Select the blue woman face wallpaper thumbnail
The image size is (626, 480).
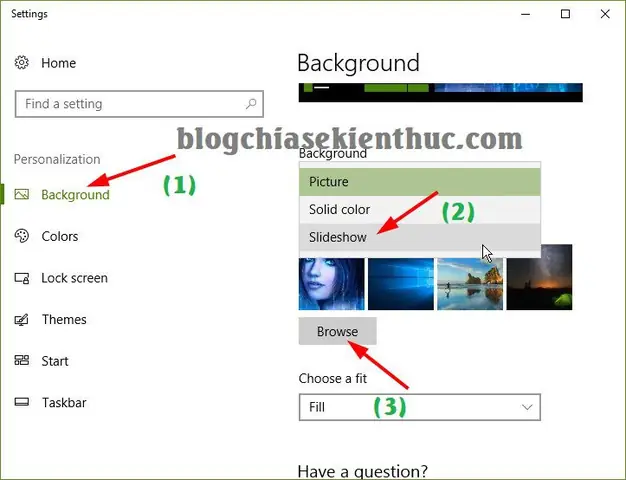tap(331, 284)
